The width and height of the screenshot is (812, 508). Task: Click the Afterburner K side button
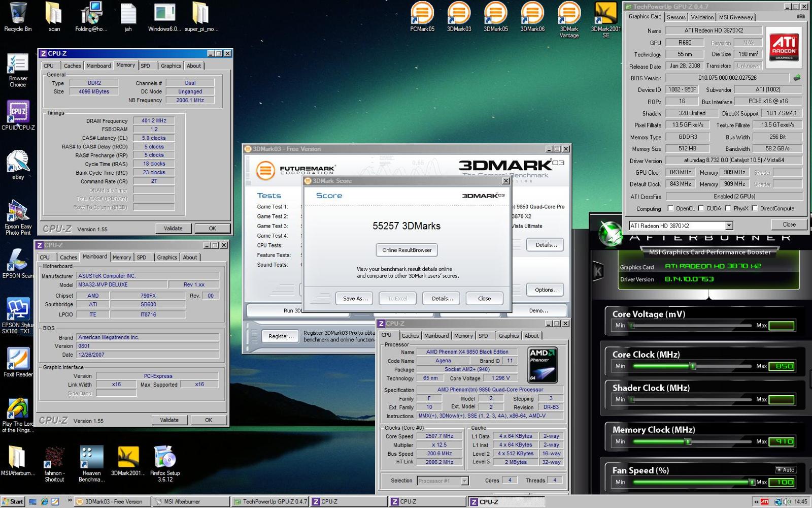598,271
